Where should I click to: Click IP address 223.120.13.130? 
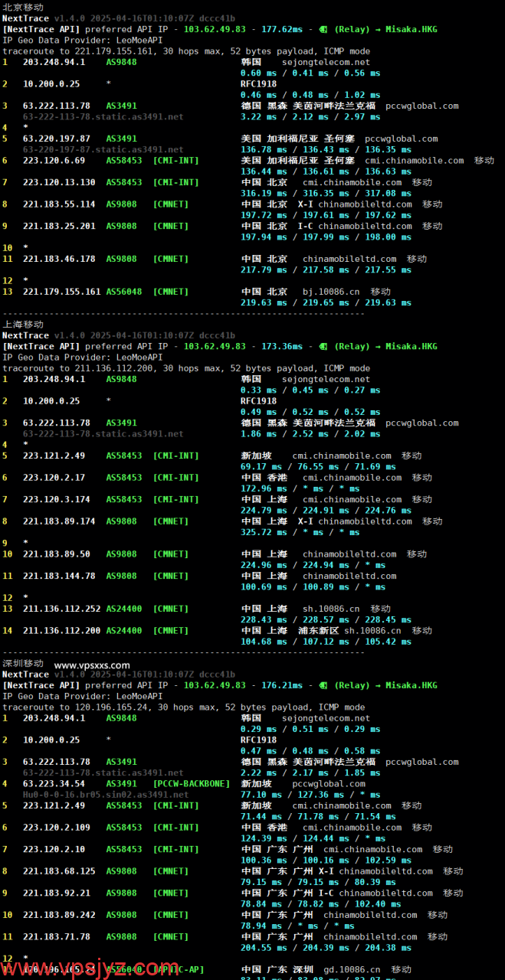coord(59,182)
